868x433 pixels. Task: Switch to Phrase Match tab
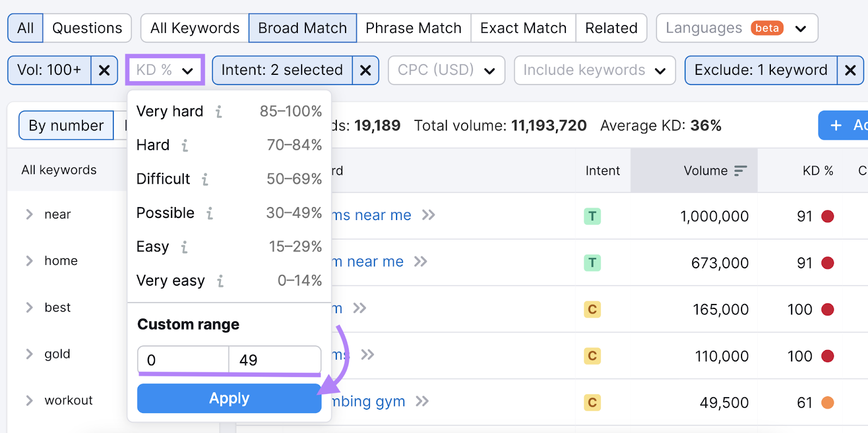tap(413, 28)
